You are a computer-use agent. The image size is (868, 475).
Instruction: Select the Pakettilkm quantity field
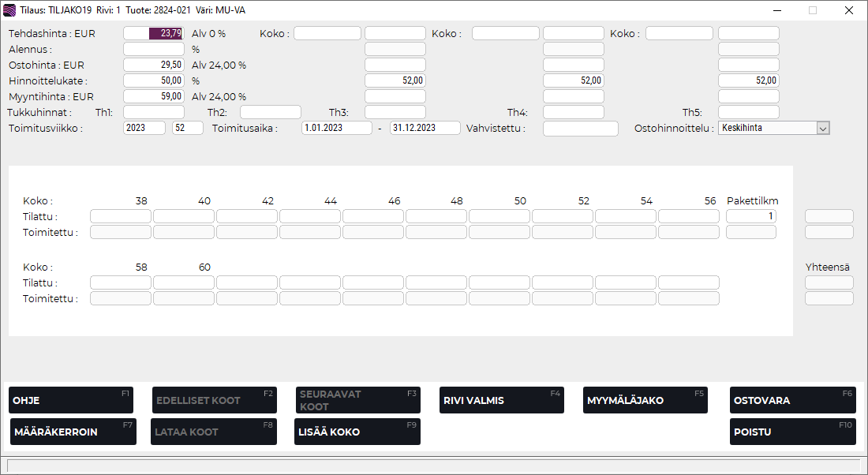click(x=750, y=216)
